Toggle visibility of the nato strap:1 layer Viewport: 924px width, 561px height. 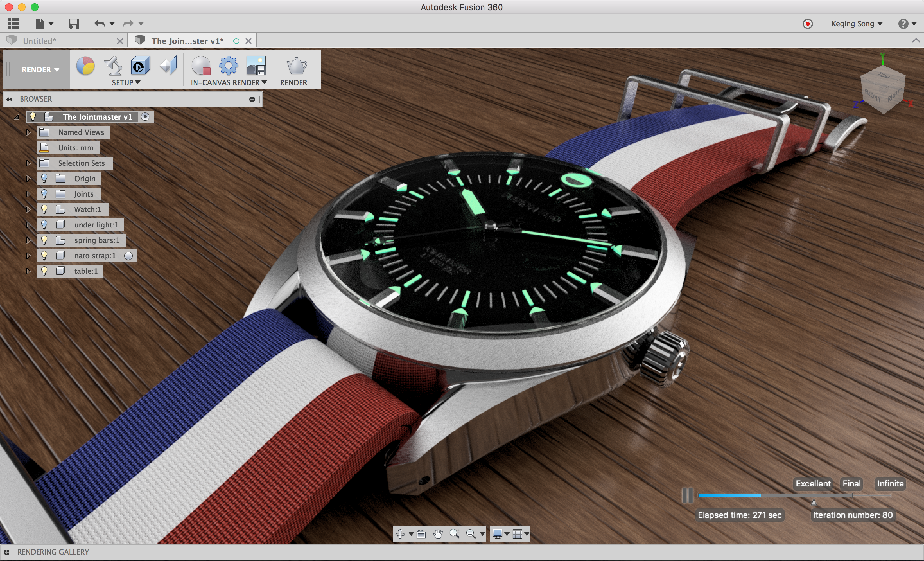(x=44, y=255)
